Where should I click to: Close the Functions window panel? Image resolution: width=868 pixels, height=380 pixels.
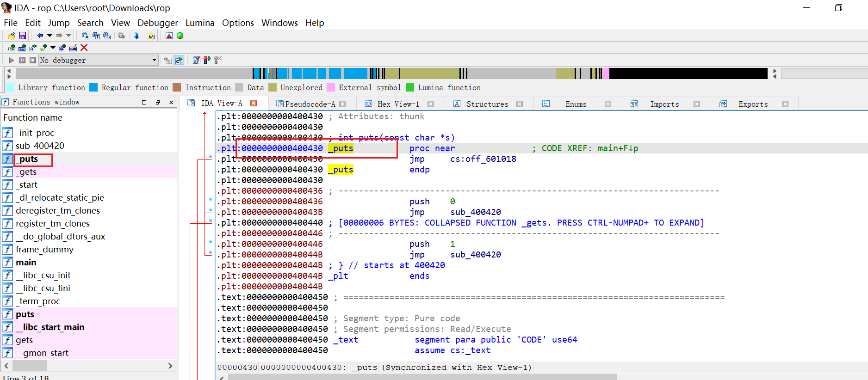pos(171,102)
